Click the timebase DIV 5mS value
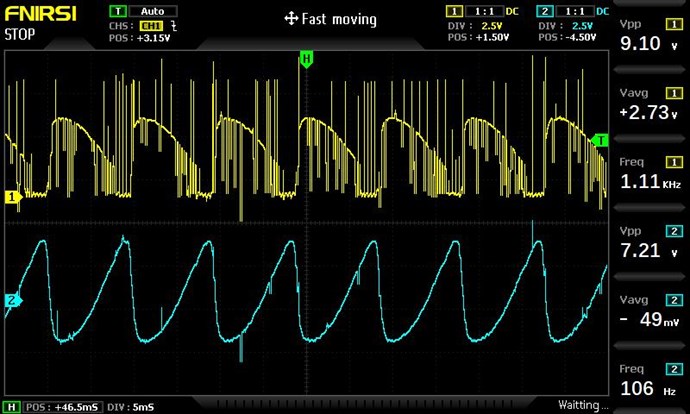This screenshot has width=690, height=414. 143,407
